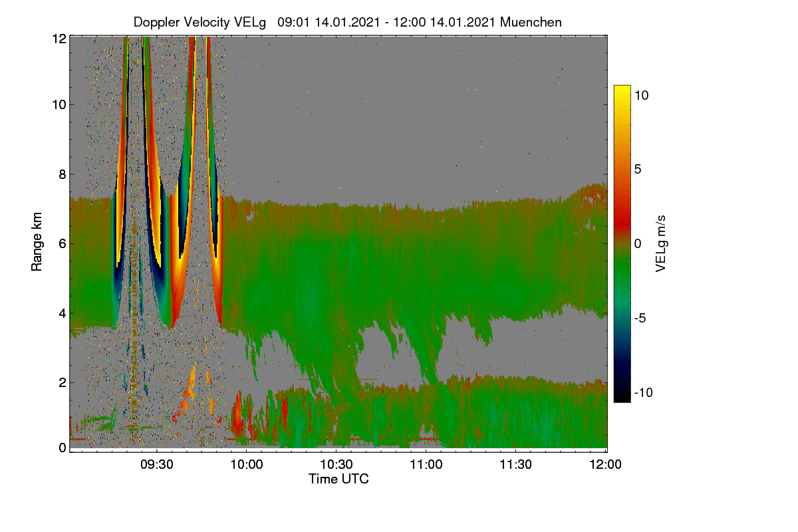Screen dimensions: 798x532
Task: Click the plot title Doppler Velocity VELg
Action: pyautogui.click(x=199, y=22)
